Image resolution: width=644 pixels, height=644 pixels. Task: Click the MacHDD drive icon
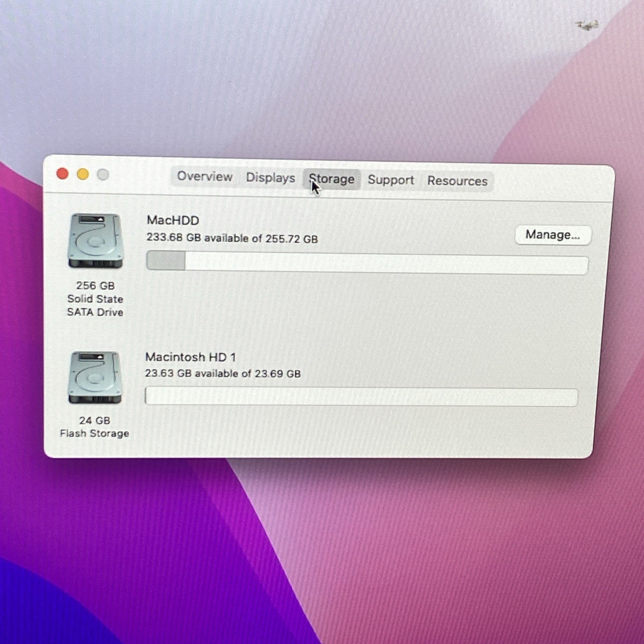click(x=95, y=241)
